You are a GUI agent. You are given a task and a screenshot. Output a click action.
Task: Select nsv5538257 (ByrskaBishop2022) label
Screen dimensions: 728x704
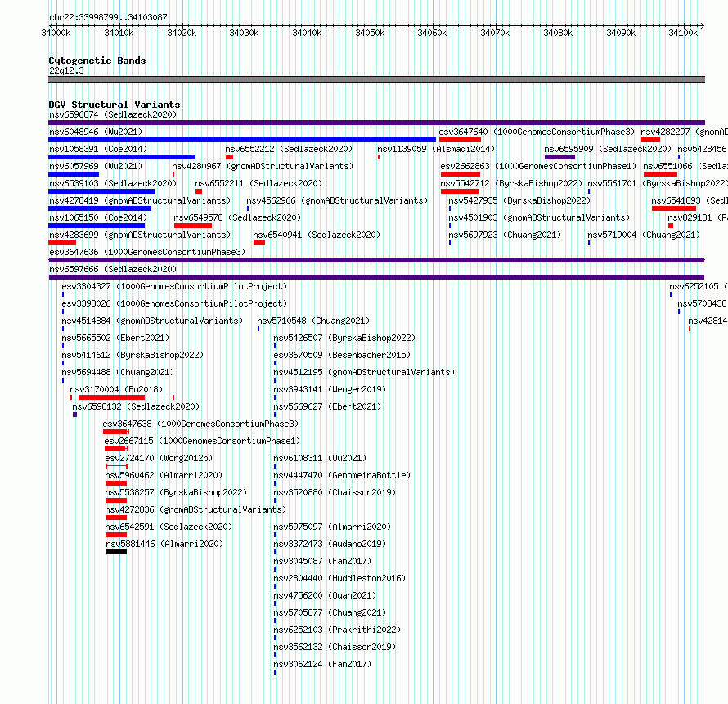tap(176, 492)
